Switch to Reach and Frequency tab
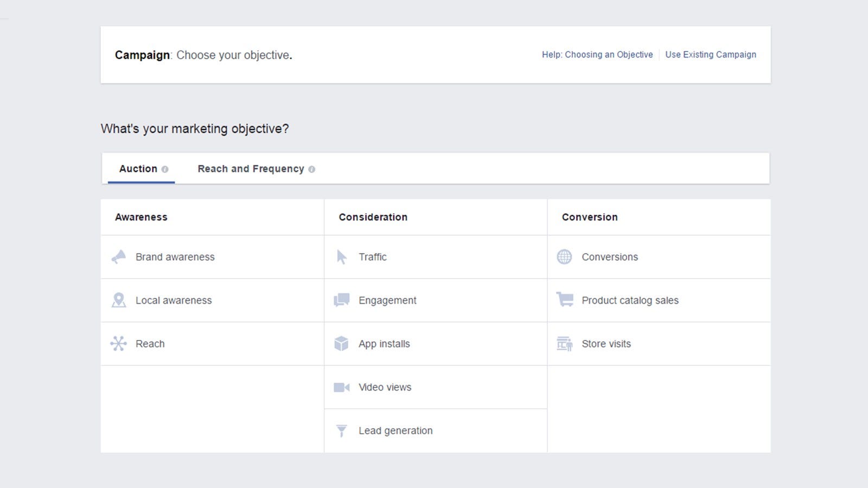Image resolution: width=868 pixels, height=488 pixels. [x=256, y=169]
